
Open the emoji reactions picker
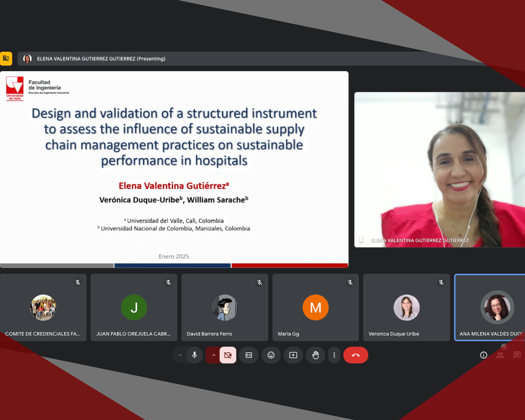271,355
